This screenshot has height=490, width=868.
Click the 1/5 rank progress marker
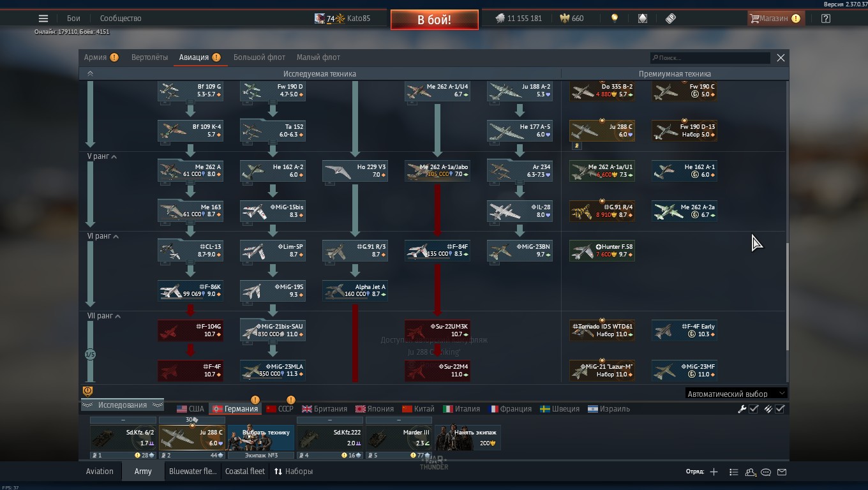click(x=90, y=354)
